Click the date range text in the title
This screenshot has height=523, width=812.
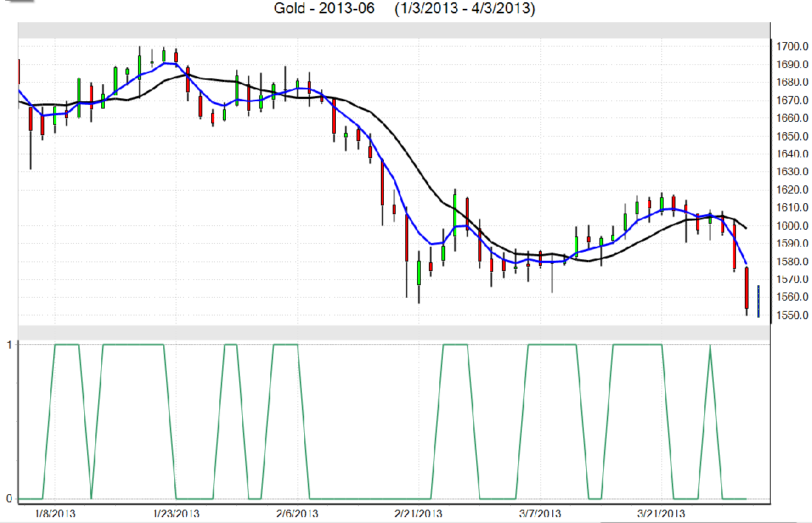coord(464,9)
